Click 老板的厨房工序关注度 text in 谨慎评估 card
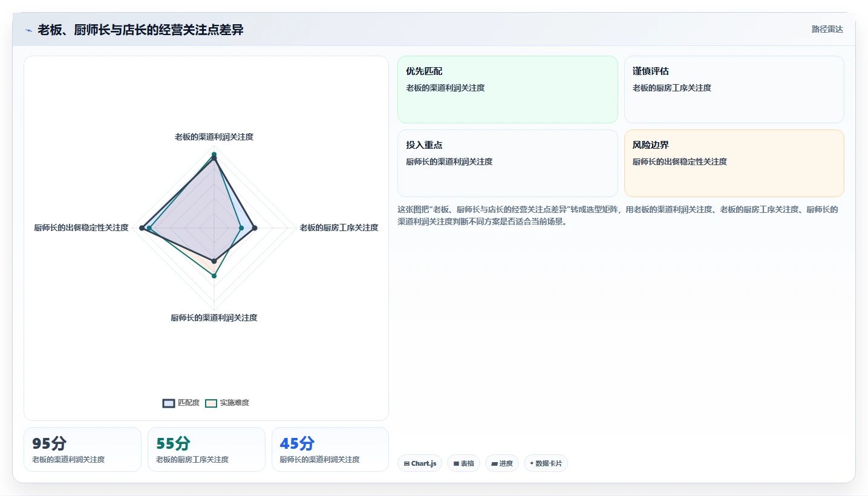This screenshot has height=496, width=868. click(672, 88)
